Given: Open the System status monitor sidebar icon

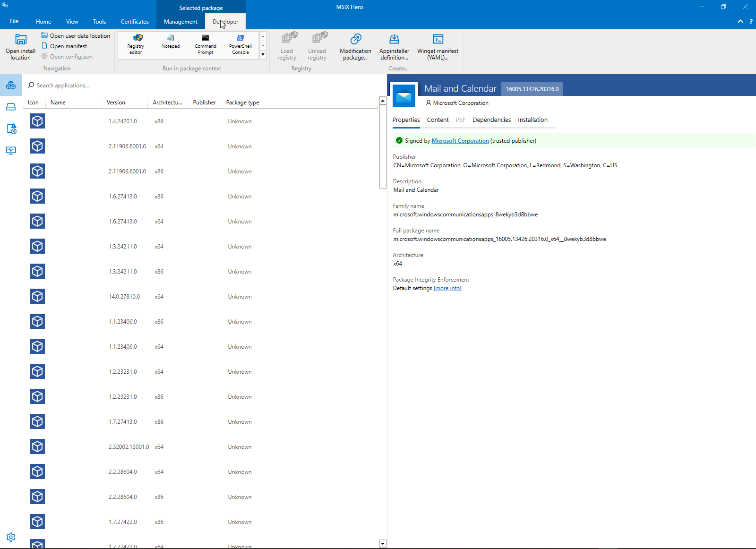Looking at the screenshot, I should (11, 150).
